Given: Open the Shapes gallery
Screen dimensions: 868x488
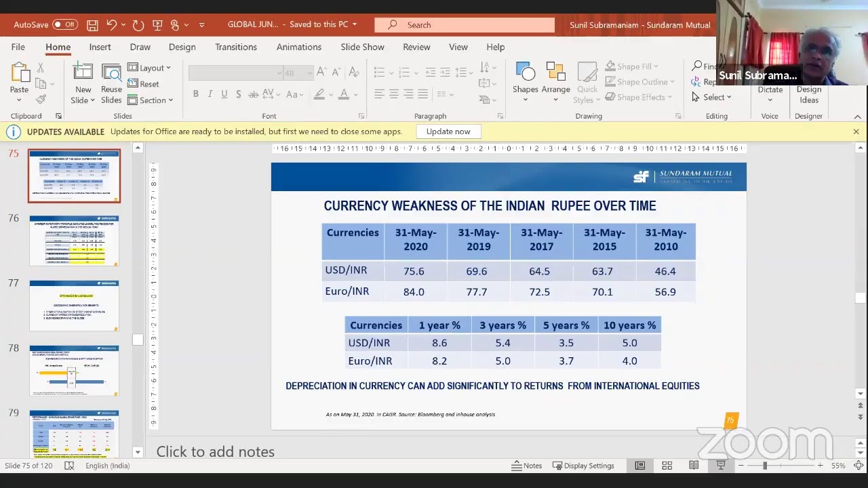Looking at the screenshot, I should pyautogui.click(x=526, y=82).
